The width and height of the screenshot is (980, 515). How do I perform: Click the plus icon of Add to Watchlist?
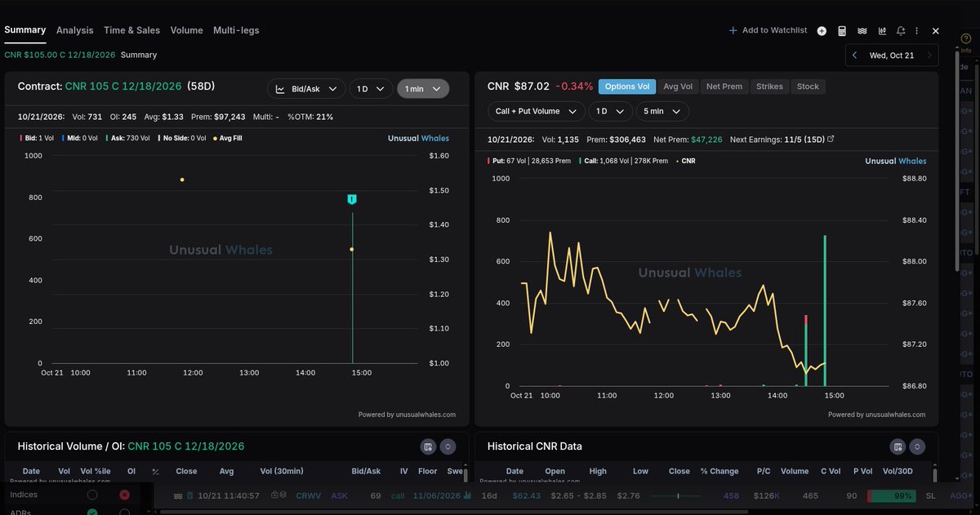[733, 30]
